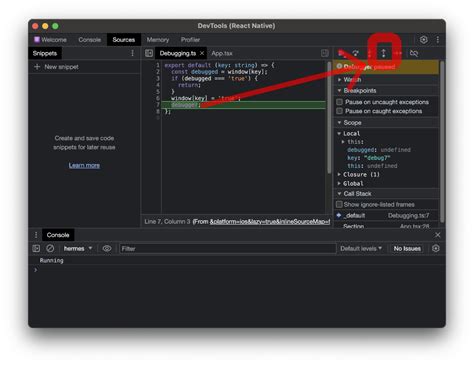Click the plus icon for New snippet
The width and height of the screenshot is (474, 365).
(37, 67)
